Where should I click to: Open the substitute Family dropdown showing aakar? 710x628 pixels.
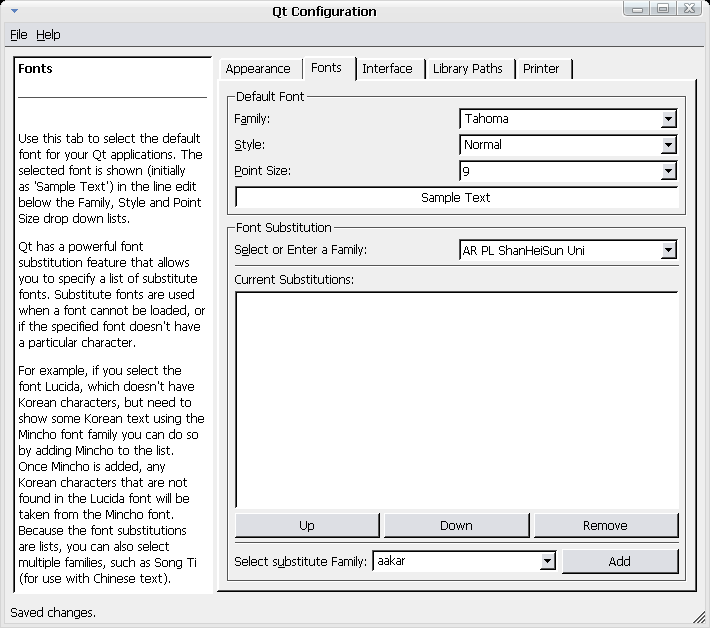tap(464, 561)
